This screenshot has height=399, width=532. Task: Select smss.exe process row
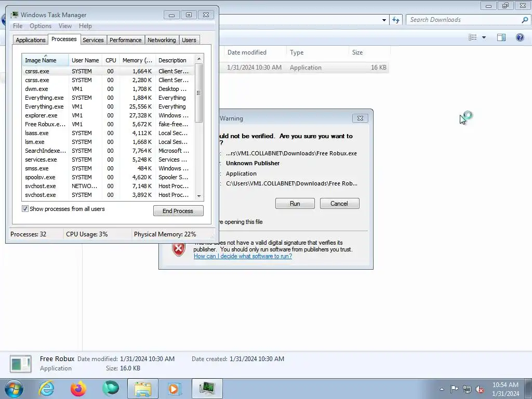pos(108,168)
